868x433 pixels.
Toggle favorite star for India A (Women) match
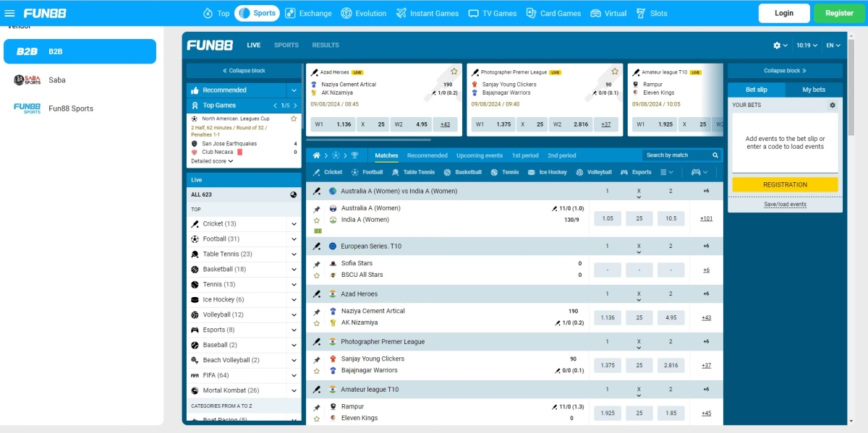click(317, 220)
